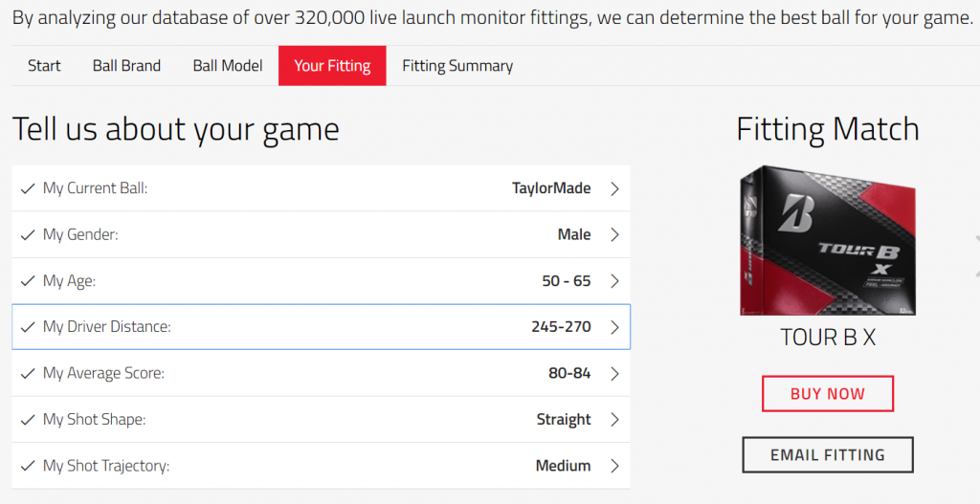Click the My Shot Trajectory label
The height and width of the screenshot is (504, 980).
105,466
